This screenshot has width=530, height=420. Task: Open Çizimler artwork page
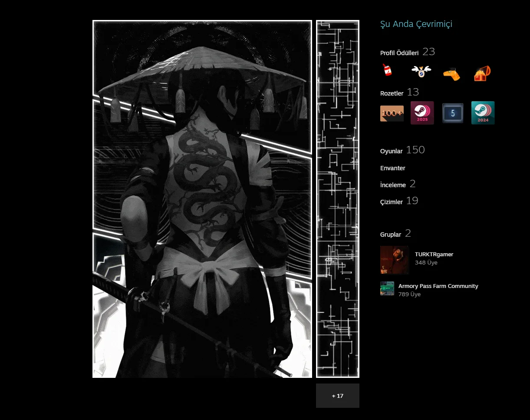(392, 202)
